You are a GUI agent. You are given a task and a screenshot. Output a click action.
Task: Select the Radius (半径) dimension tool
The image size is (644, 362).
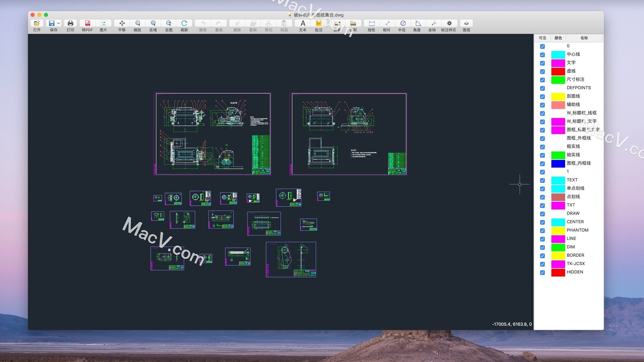click(x=403, y=23)
